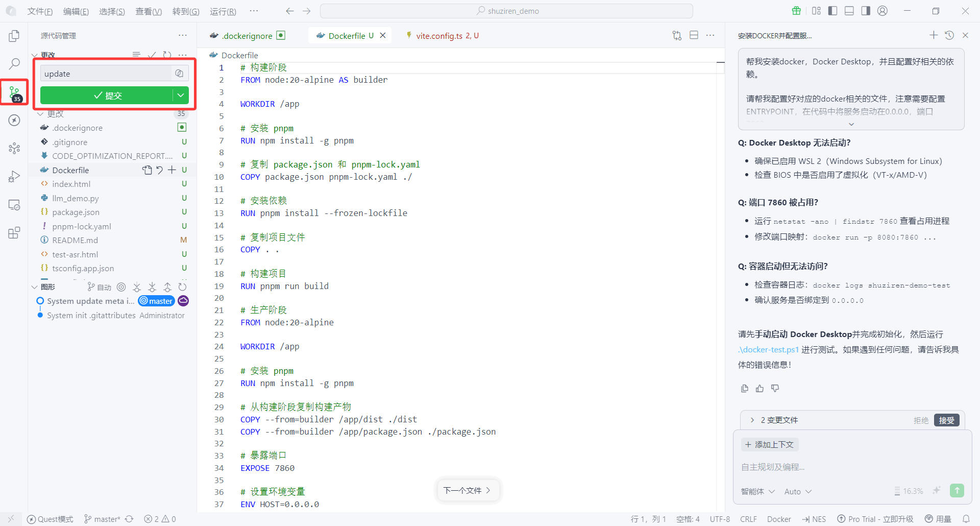The height and width of the screenshot is (526, 980).
Task: Open the commit button dropdown arrow
Action: 181,95
